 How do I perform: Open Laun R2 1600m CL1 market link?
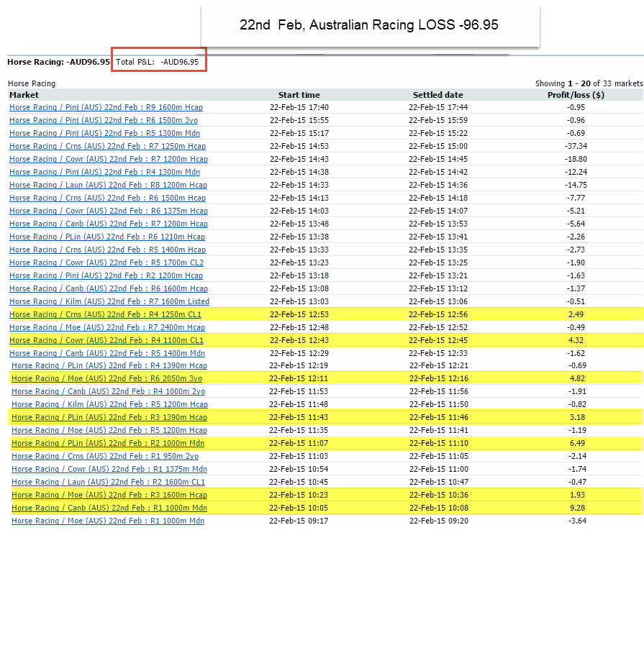pyautogui.click(x=108, y=482)
